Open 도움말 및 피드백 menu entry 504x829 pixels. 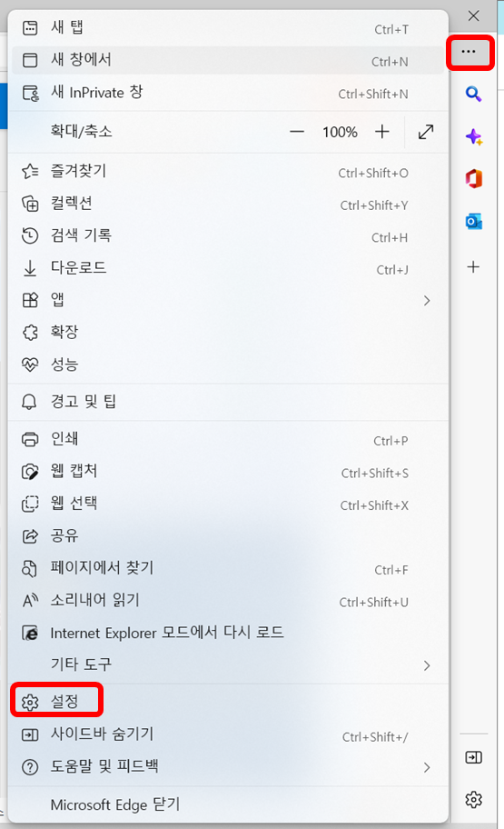pos(228,767)
